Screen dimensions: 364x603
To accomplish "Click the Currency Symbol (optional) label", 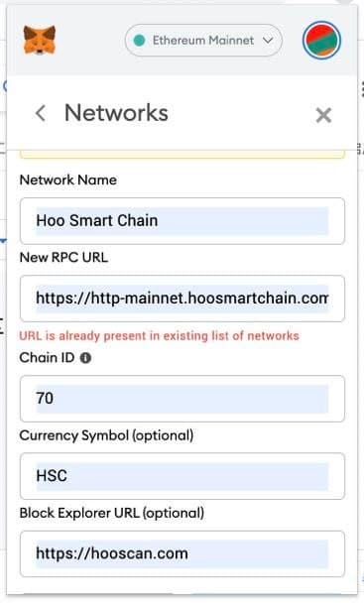I will 106,435.
